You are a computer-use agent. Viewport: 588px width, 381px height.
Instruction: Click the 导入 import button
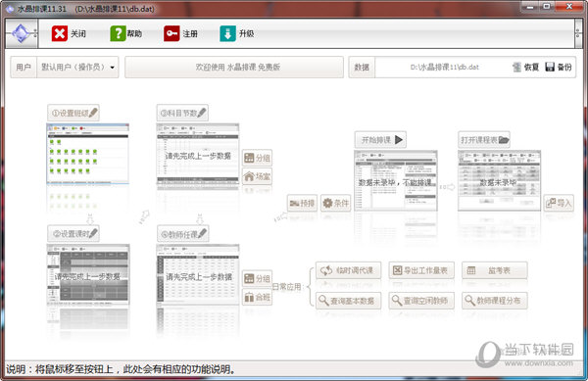(559, 203)
